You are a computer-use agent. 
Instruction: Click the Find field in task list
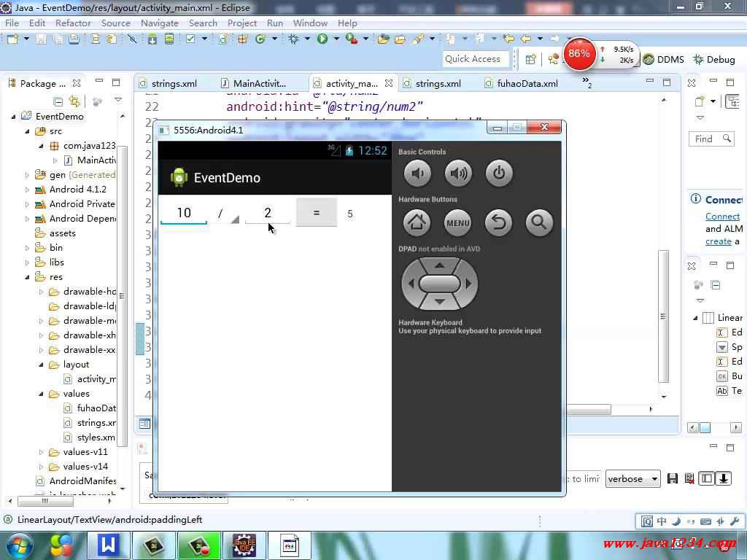point(711,139)
